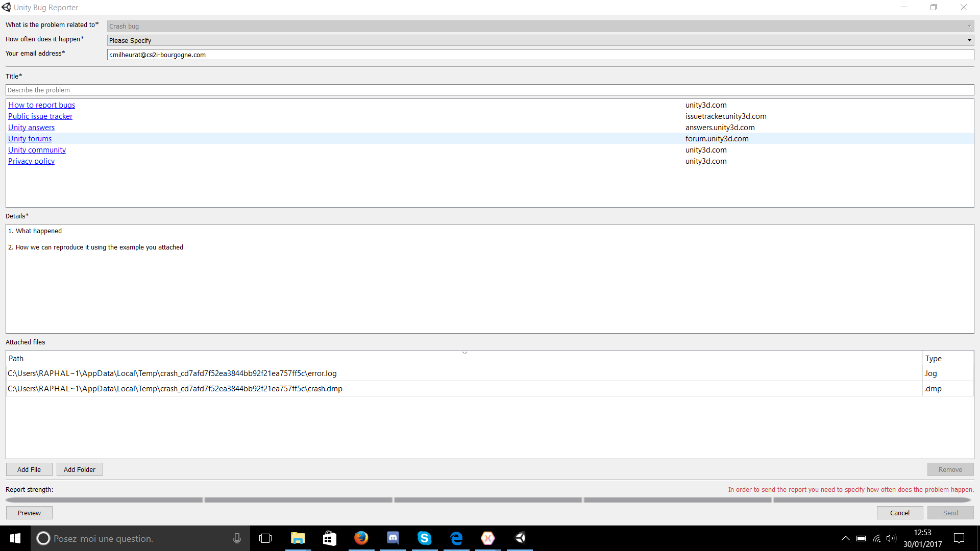Screen dimensions: 980x551
Task: Open Microsoft Edge from the taskbar
Action: coord(456,538)
